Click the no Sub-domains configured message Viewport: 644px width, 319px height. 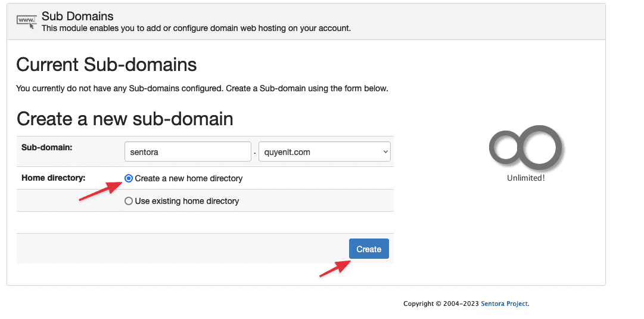(x=202, y=88)
